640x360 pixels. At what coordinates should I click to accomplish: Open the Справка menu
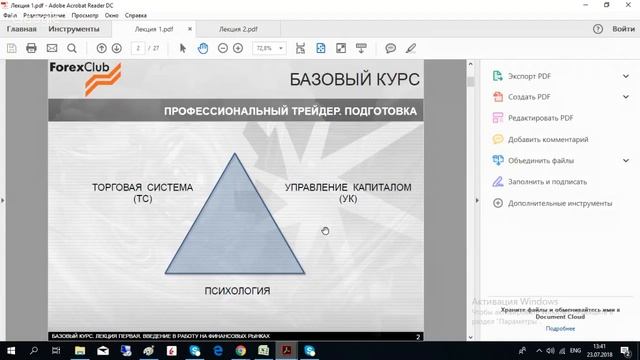136,15
